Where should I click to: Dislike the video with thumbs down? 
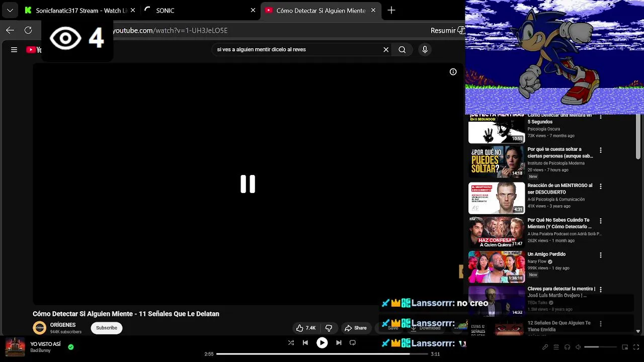(x=329, y=328)
